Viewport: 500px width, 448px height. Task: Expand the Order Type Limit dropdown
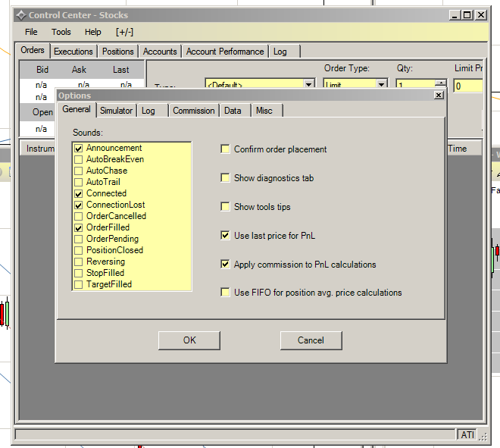381,85
